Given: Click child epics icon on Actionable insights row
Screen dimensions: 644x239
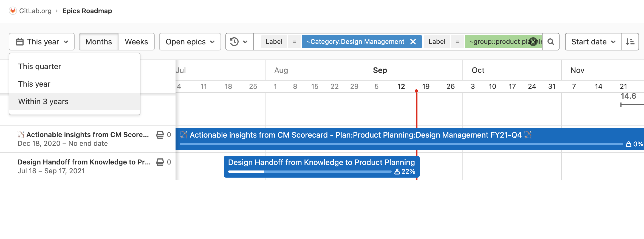Looking at the screenshot, I should point(160,135).
